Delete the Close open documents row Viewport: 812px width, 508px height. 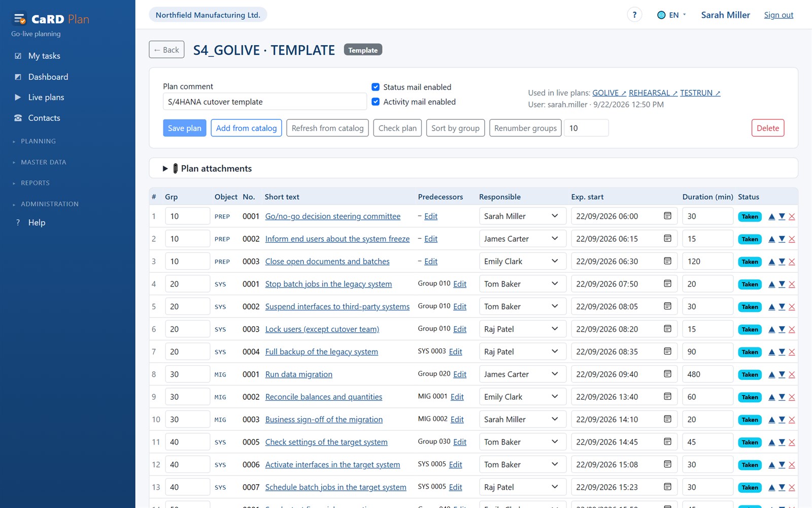pos(792,262)
